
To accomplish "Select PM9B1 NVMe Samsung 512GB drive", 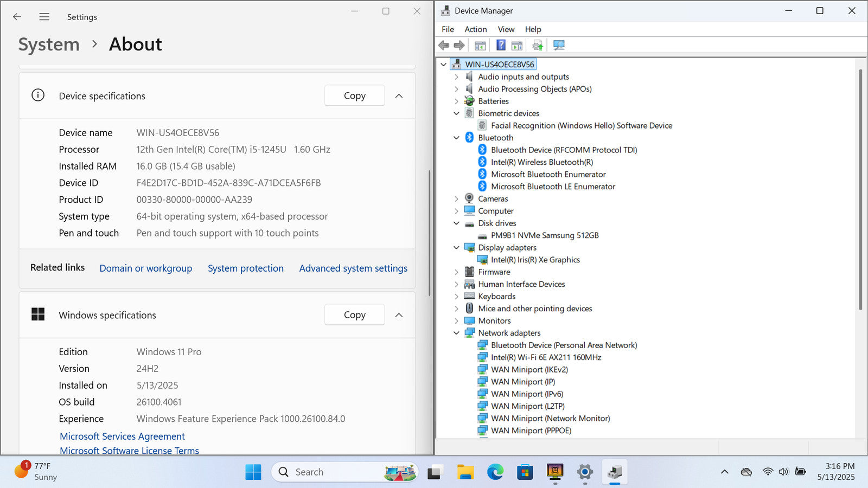I will coord(545,235).
